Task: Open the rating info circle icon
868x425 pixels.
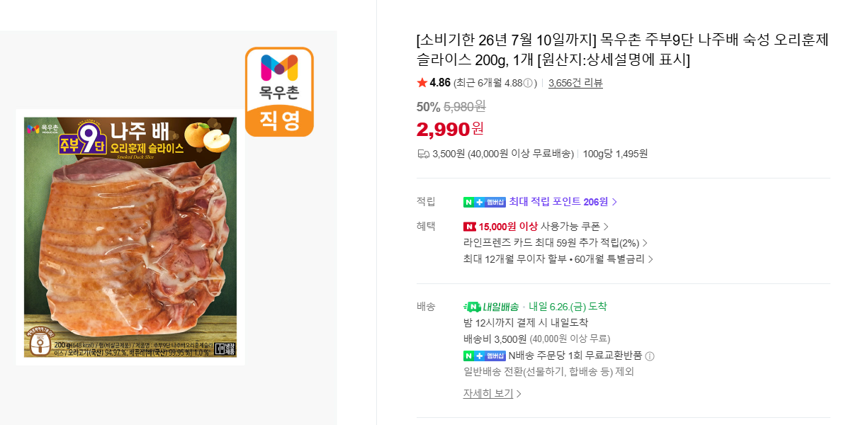Action: pos(527,83)
